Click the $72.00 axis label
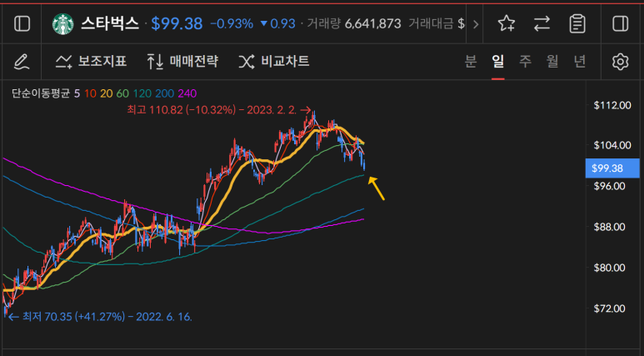Viewport: 644px width, 356px height. [610, 308]
